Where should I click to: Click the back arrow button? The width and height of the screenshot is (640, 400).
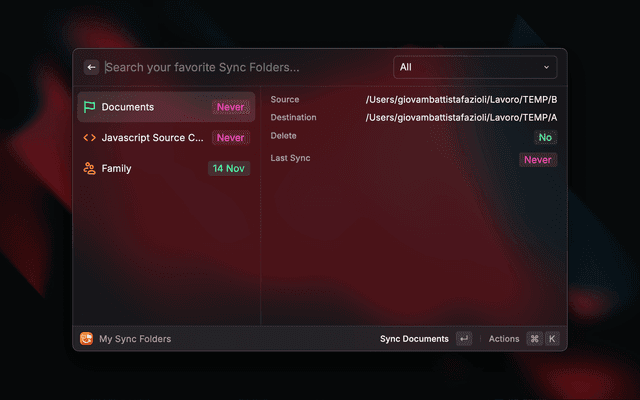pos(91,67)
